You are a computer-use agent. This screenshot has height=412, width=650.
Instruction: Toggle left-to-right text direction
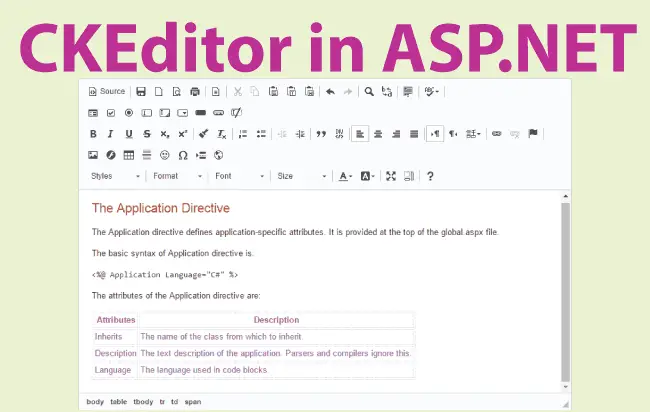coord(435,134)
